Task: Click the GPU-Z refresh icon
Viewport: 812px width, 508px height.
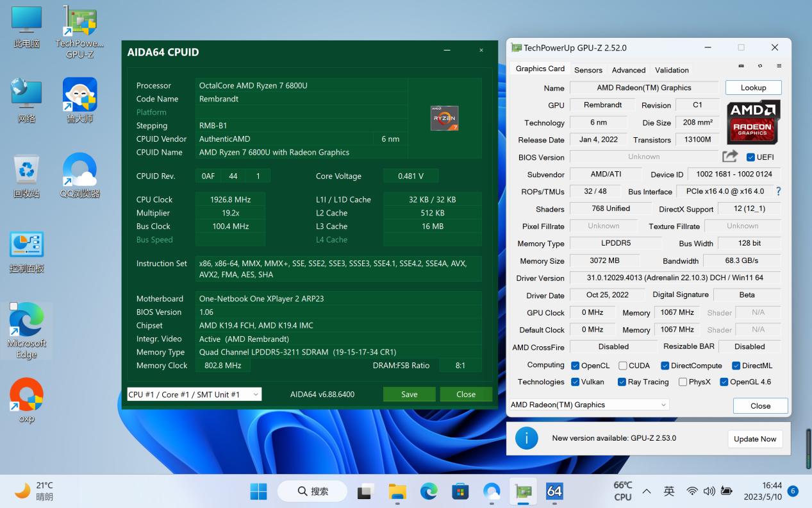Action: tap(760, 66)
